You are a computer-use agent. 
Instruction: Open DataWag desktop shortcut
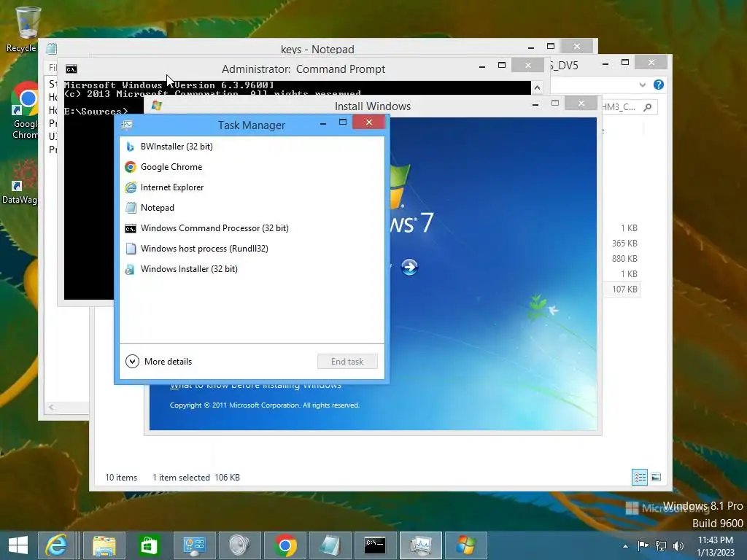click(20, 182)
